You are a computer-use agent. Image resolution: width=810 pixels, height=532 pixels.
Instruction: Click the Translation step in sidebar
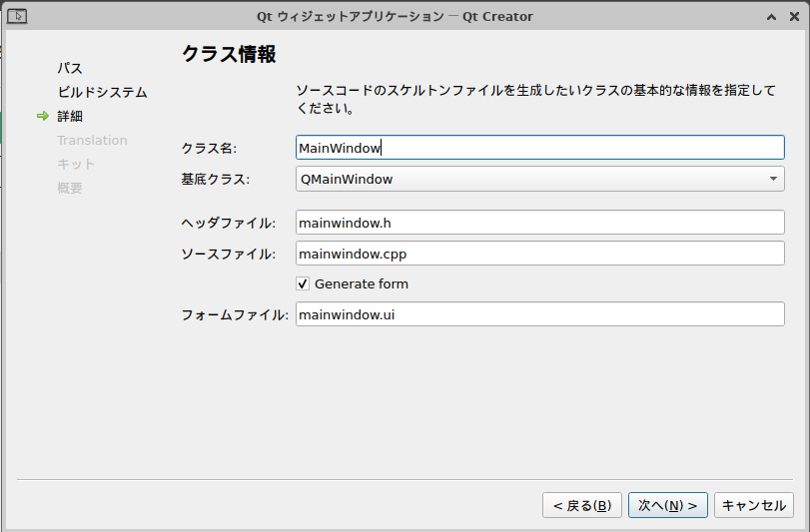click(x=92, y=141)
